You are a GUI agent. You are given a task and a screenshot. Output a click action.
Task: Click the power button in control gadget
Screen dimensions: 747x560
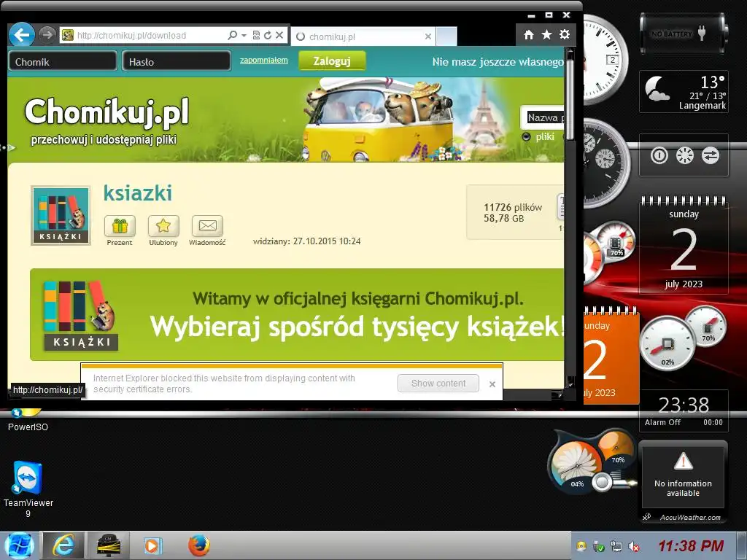[x=659, y=156]
